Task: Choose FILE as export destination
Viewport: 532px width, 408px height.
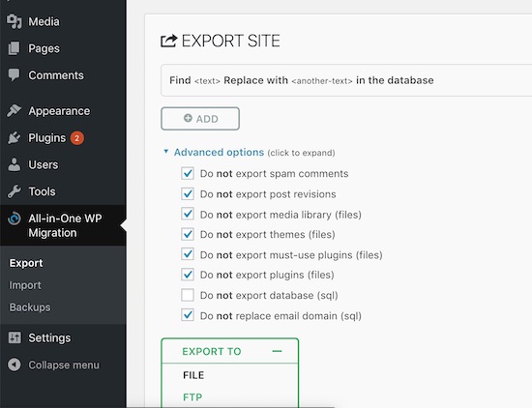Action: [x=193, y=375]
